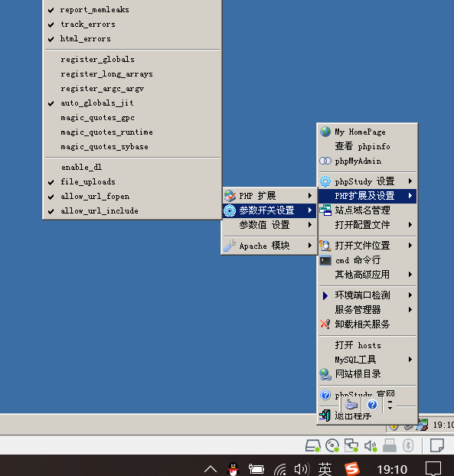This screenshot has width=454, height=476.
Task: Toggle track_errors setting
Action: (x=132, y=24)
